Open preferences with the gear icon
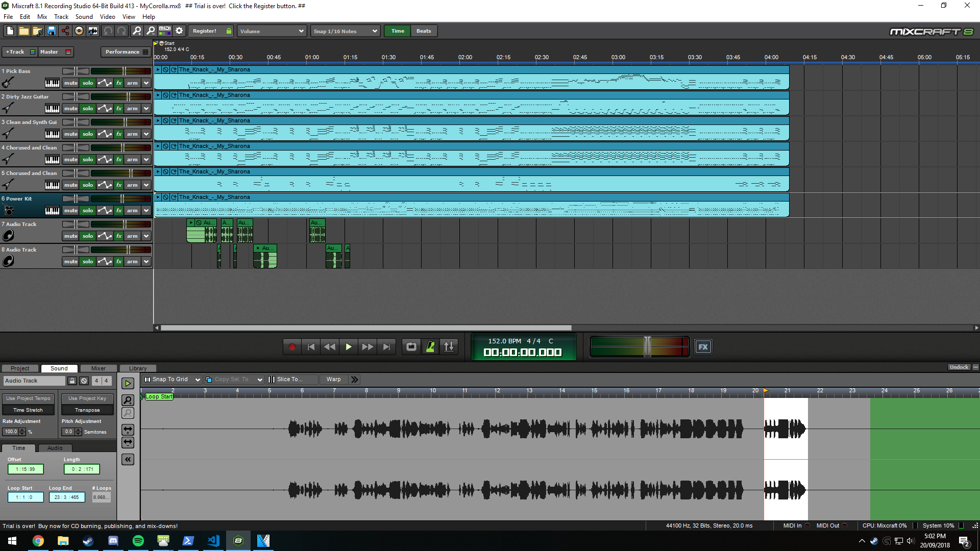 (x=179, y=31)
